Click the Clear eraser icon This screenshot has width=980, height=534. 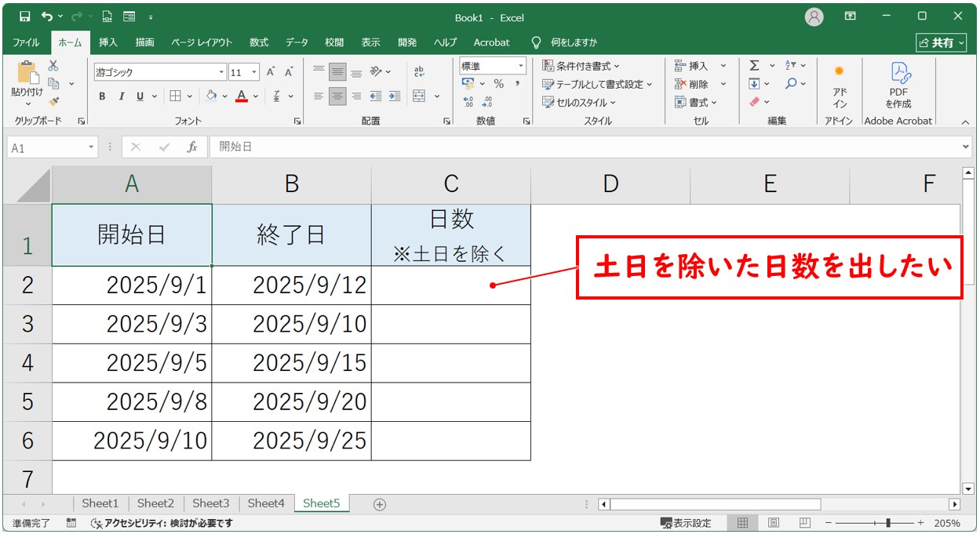754,102
